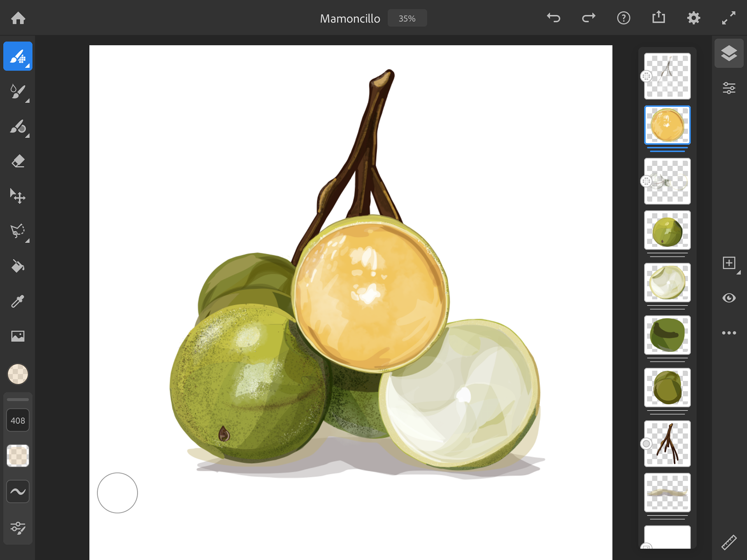Select the green fruit layer thumbnail
The image size is (747, 560).
point(667,231)
